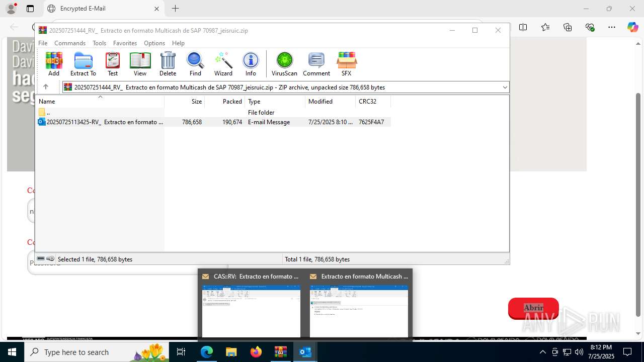The image size is (644, 362).
Task: Open the Wizard toolbar icon
Action: (223, 64)
